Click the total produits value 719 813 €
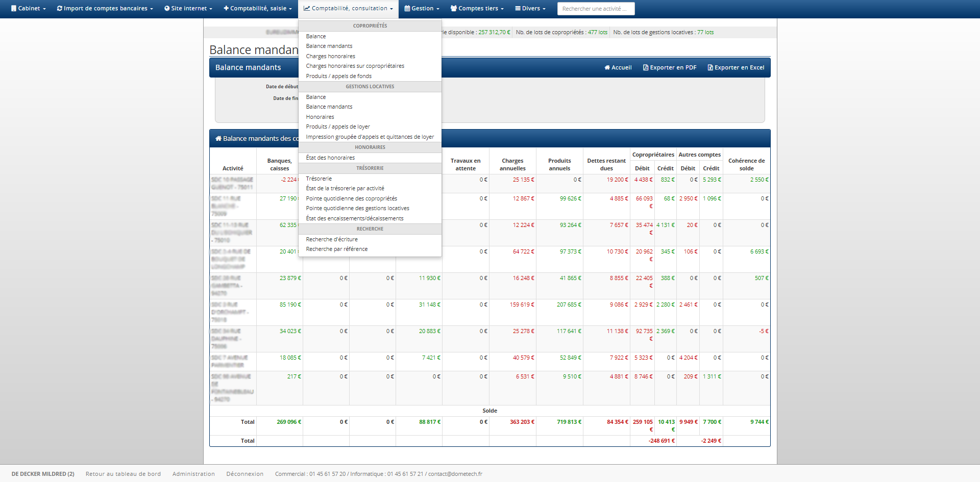 click(x=569, y=422)
